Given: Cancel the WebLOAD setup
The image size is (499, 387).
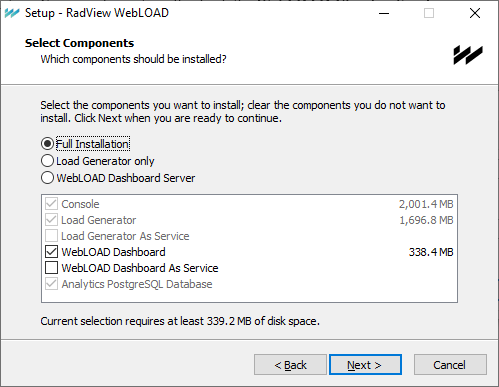Looking at the screenshot, I should tap(450, 365).
